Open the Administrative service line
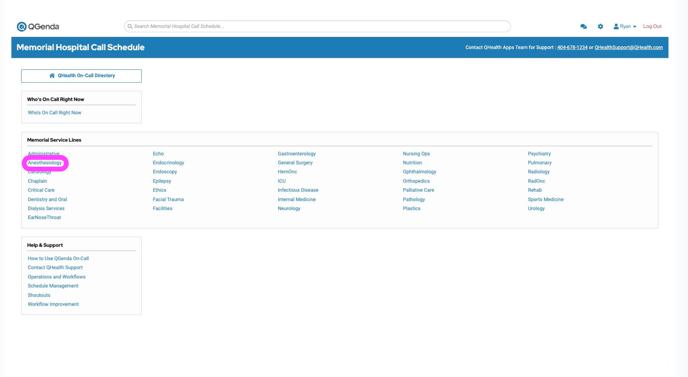Image resolution: width=688 pixels, height=377 pixels. point(43,153)
